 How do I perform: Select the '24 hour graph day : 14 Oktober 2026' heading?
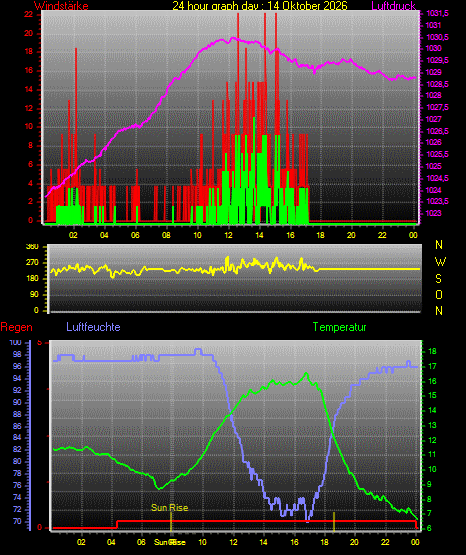coord(260,5)
